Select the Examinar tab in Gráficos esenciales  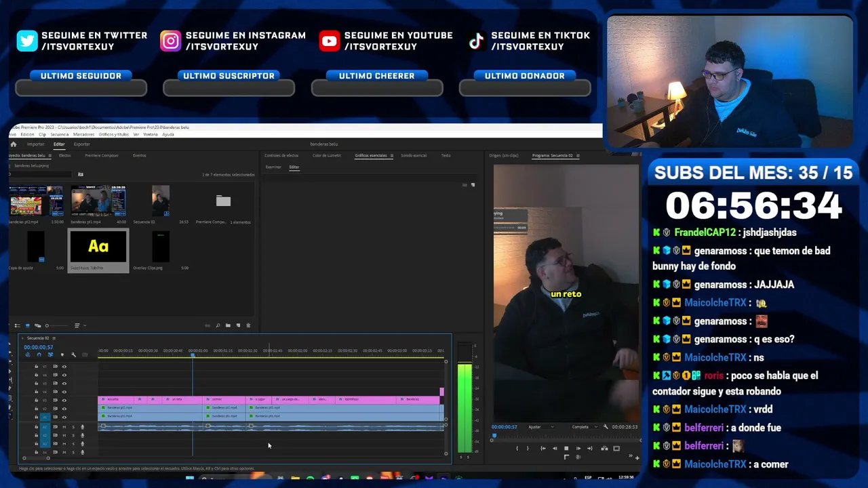(273, 167)
